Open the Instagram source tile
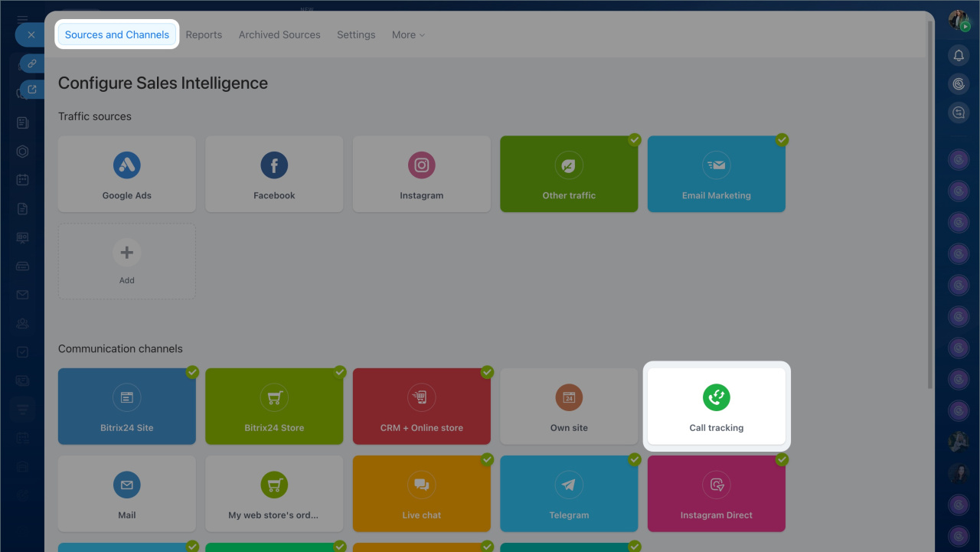This screenshot has width=980, height=552. pos(421,174)
